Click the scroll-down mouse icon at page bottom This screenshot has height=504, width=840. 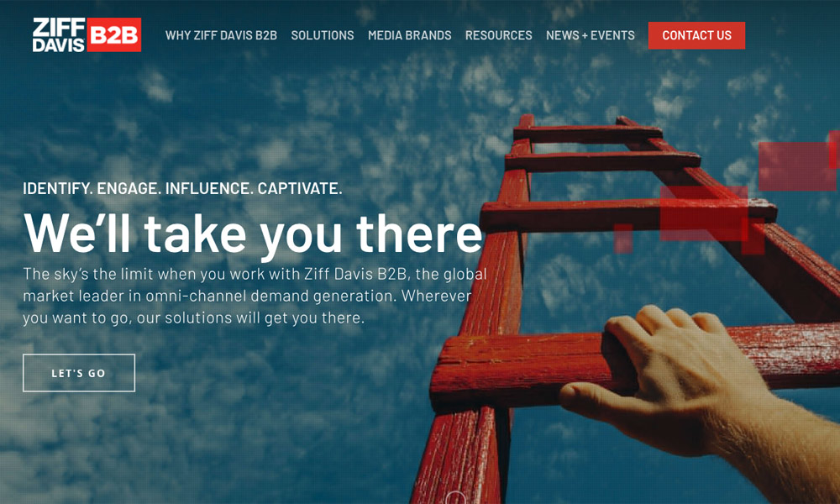(x=455, y=498)
